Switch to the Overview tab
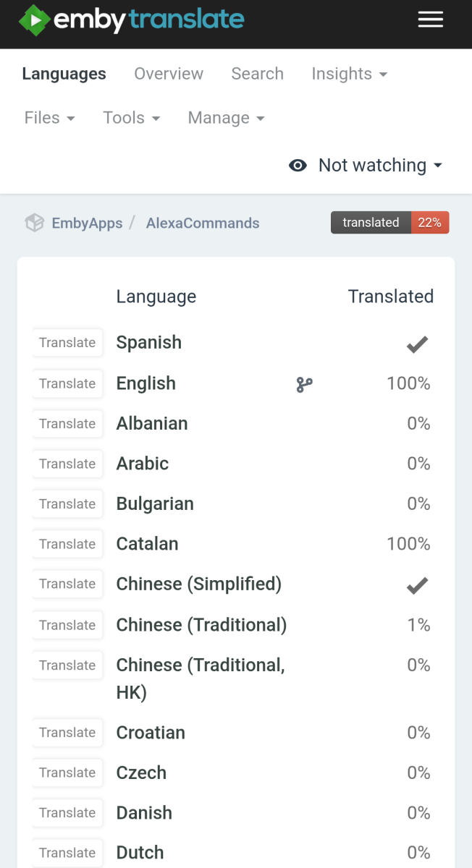The image size is (472, 868). (168, 74)
